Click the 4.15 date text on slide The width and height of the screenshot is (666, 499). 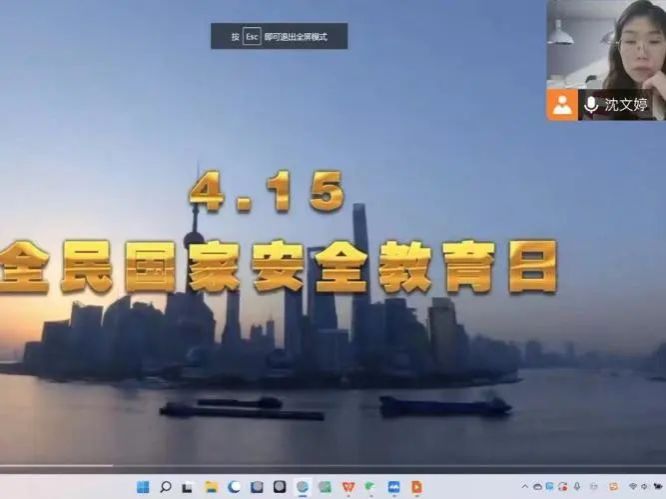(x=267, y=192)
